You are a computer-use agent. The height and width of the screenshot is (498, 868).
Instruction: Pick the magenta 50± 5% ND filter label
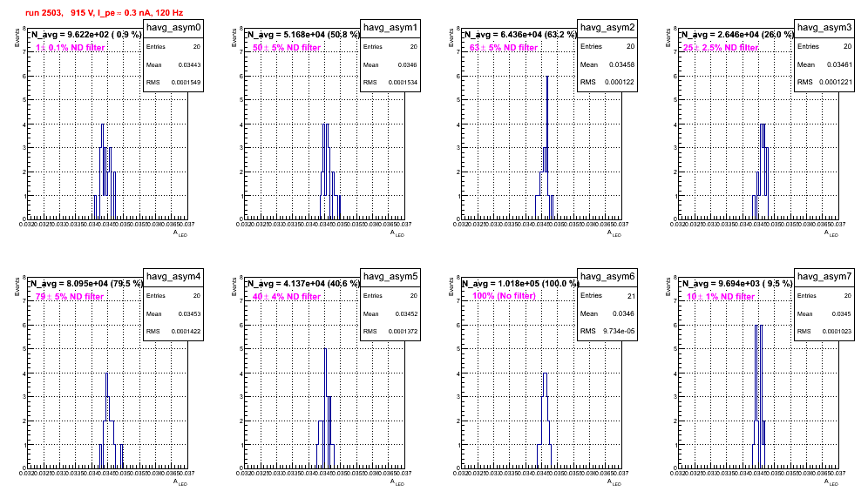[x=287, y=48]
